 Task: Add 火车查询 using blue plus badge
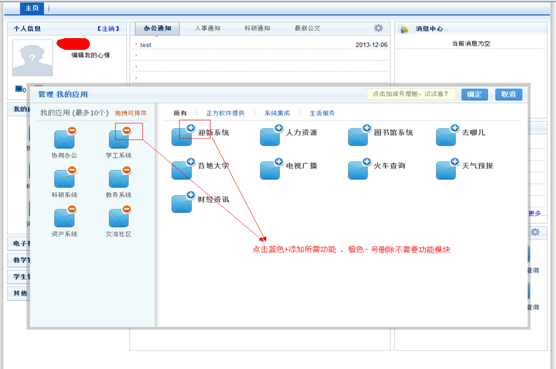(x=367, y=162)
